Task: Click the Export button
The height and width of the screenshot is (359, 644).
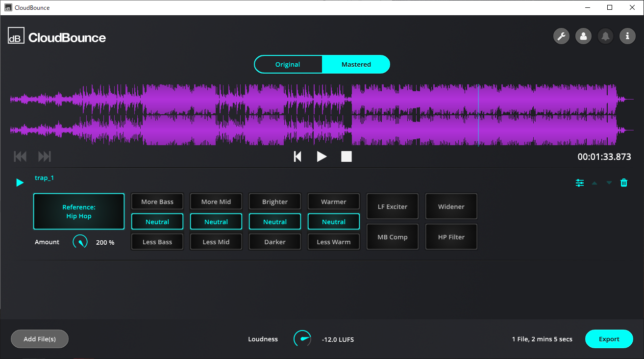Action: (609, 339)
